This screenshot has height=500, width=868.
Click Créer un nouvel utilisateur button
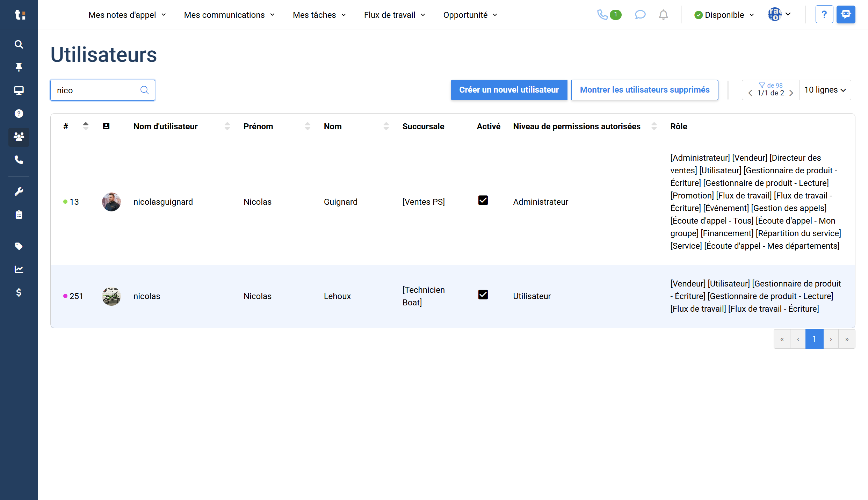(509, 90)
